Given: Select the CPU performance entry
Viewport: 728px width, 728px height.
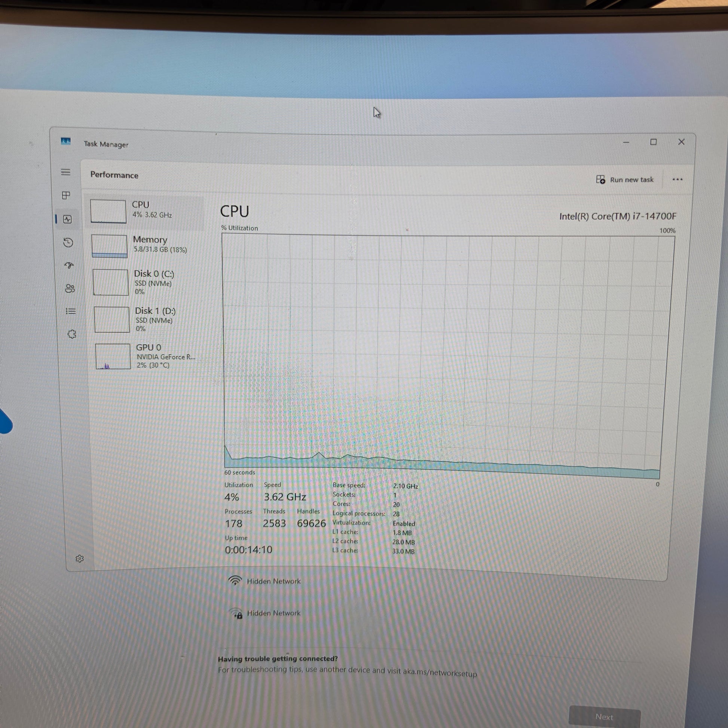Looking at the screenshot, I should 145,211.
